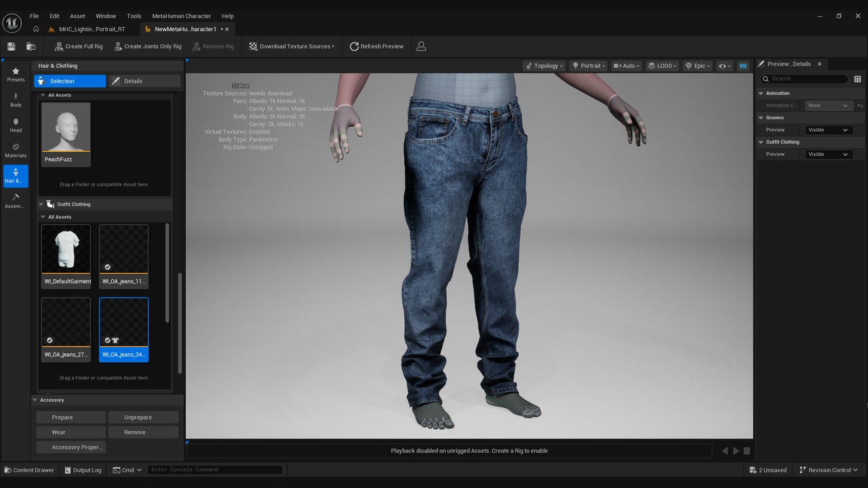Select the WI_OA_jeans_27 asset tile
This screenshot has height=488, width=868.
tap(66, 329)
